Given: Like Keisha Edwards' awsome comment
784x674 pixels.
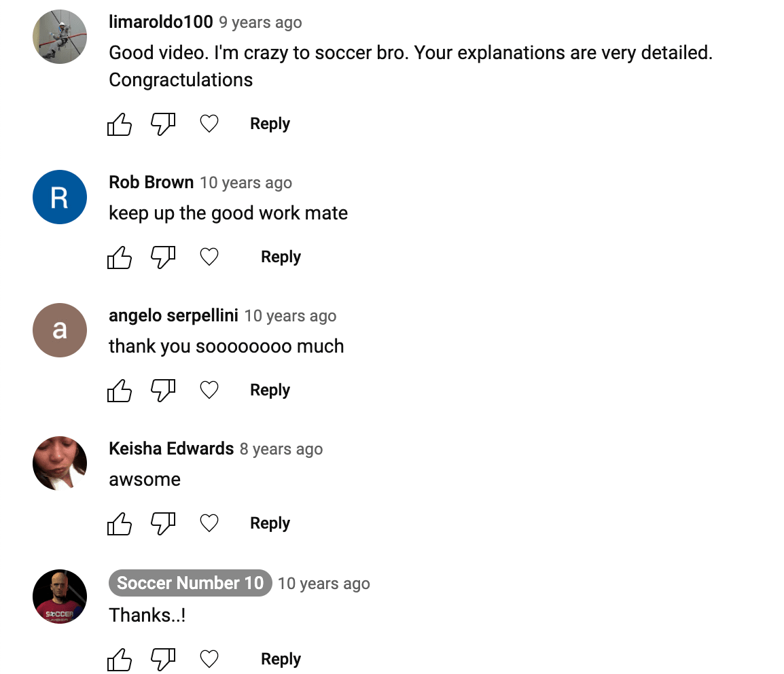Looking at the screenshot, I should click(120, 524).
